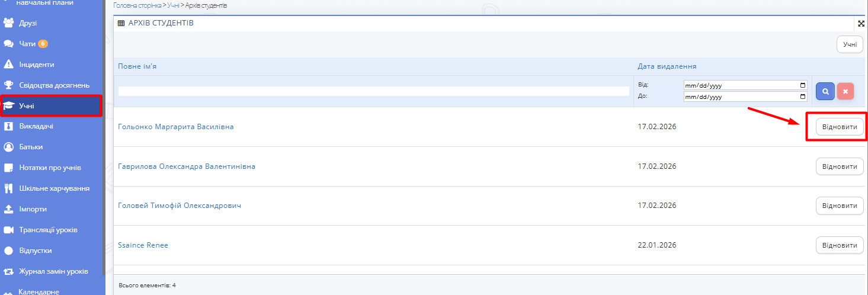Click the Інциденти warning triangle icon
868x295 pixels.
(x=9, y=65)
